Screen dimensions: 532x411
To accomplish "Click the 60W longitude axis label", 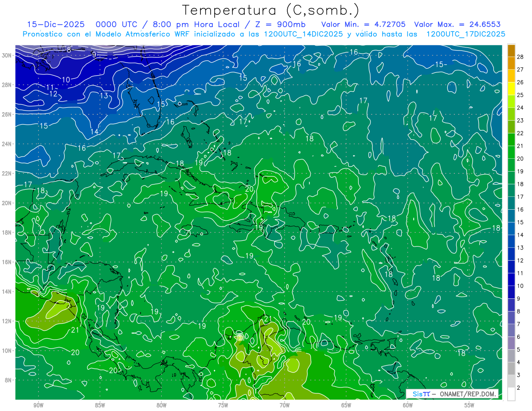I will click(x=408, y=405).
